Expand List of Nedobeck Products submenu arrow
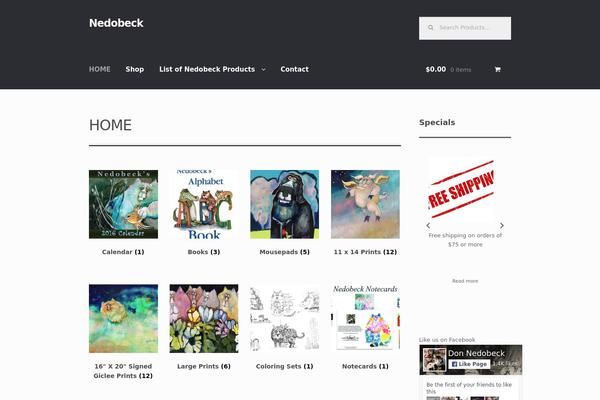This screenshot has height=400, width=600. 263,70
